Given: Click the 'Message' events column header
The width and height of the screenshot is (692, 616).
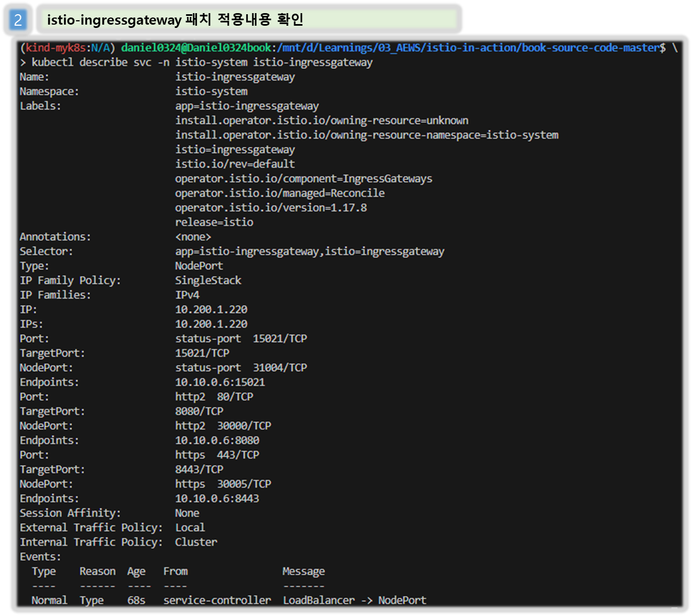Looking at the screenshot, I should (304, 571).
